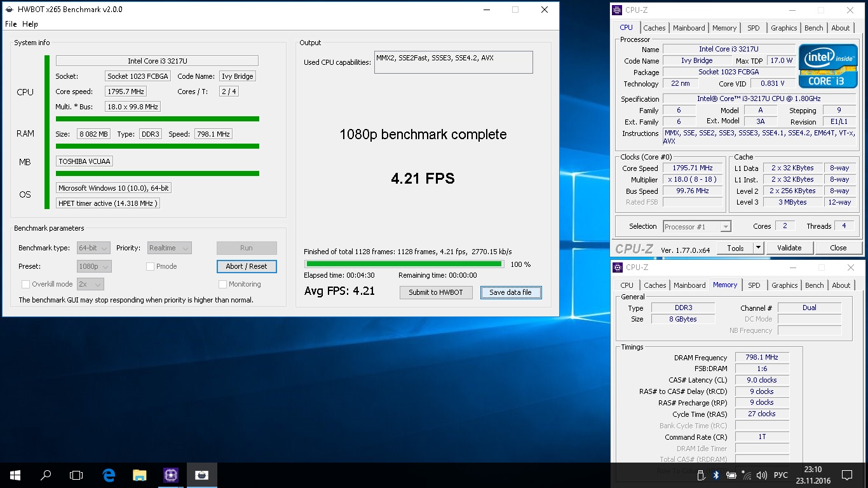Click the 'HPET timer active (14.318 MHz )' value
Screen dimensions: 868x488
click(x=108, y=203)
